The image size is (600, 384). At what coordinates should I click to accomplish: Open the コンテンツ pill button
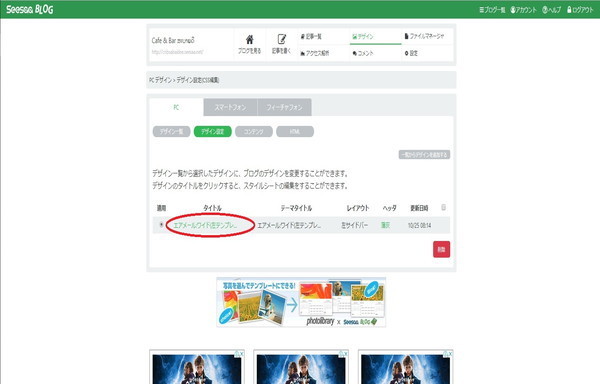coord(254,132)
